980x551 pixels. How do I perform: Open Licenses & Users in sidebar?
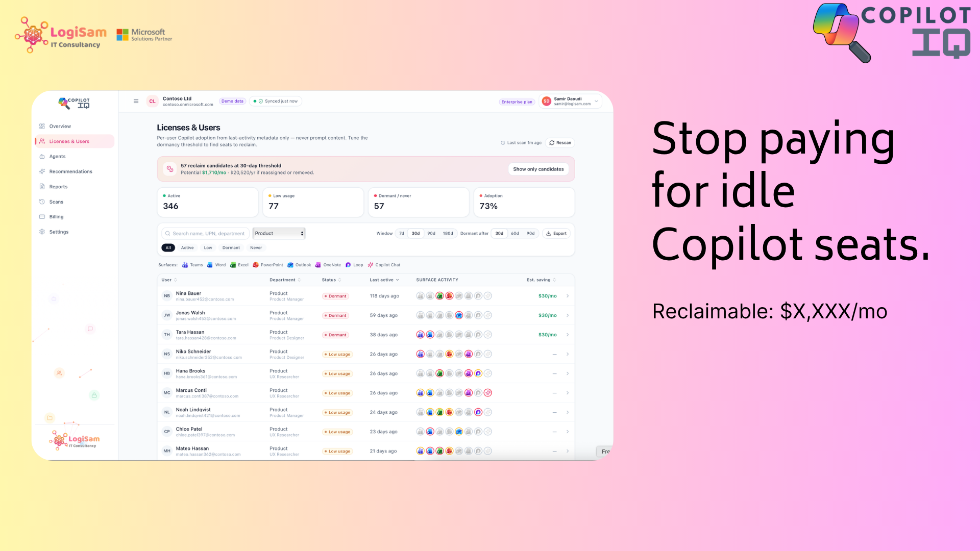click(x=75, y=141)
